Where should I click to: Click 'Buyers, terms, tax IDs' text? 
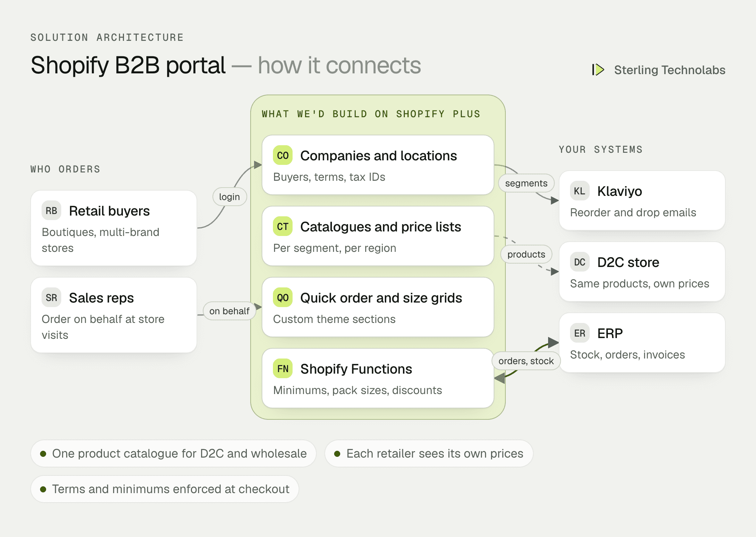tap(329, 177)
